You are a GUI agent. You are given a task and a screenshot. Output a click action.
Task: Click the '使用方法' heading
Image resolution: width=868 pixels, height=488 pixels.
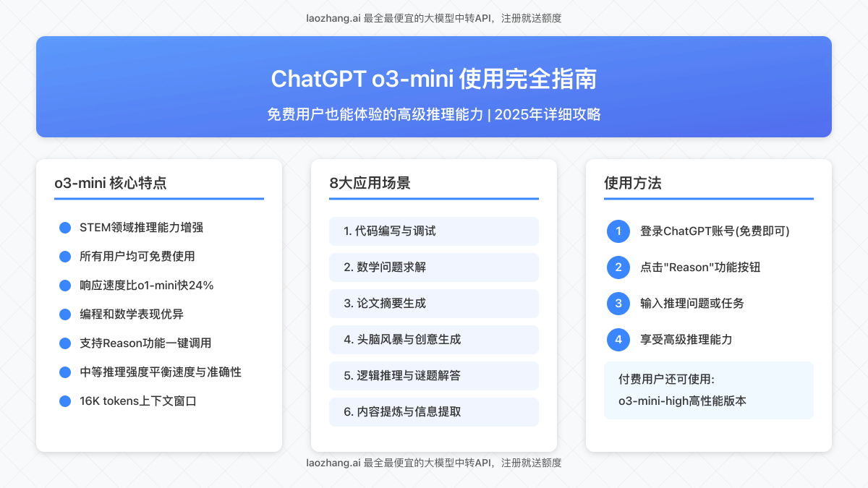[633, 183]
